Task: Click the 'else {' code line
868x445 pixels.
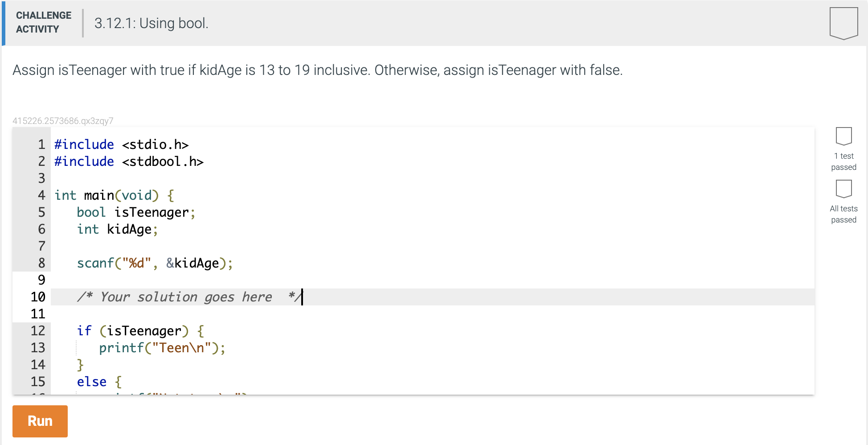Action: pos(99,382)
